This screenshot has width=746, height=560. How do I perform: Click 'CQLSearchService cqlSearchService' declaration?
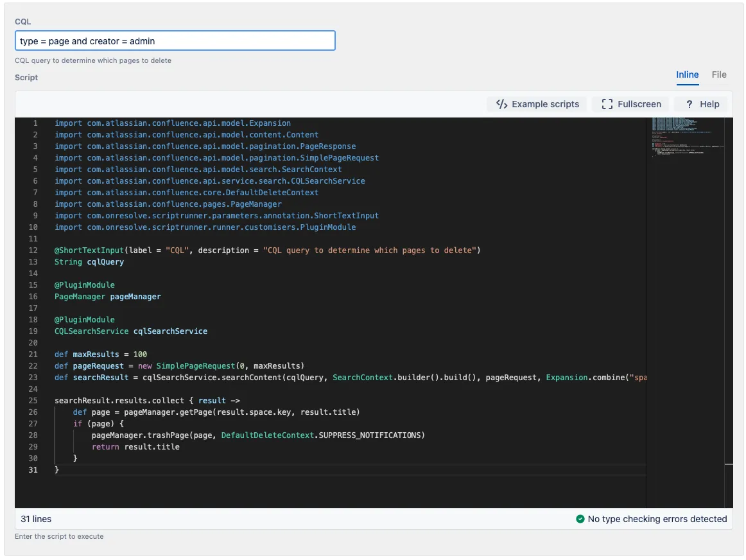point(131,331)
